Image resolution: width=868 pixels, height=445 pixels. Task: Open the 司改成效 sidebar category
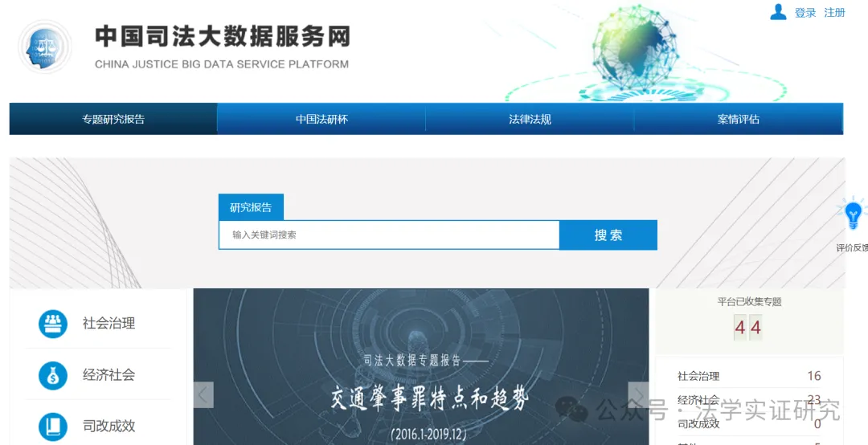pyautogui.click(x=109, y=426)
